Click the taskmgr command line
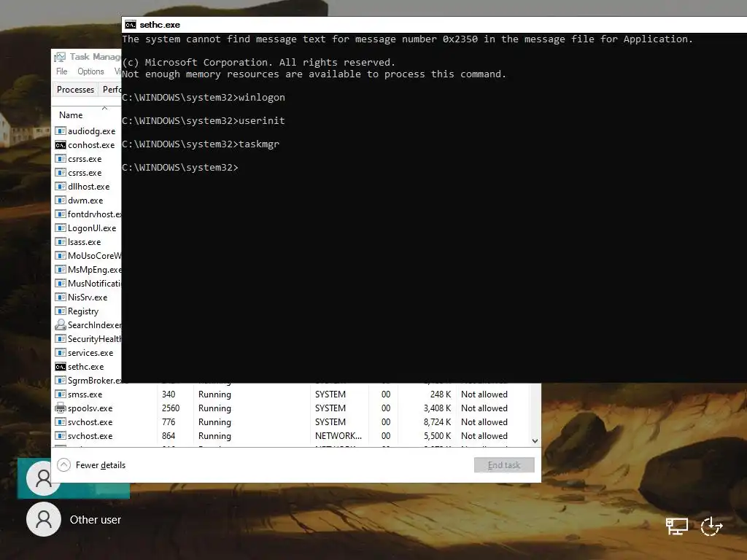The image size is (747, 560). pos(201,144)
